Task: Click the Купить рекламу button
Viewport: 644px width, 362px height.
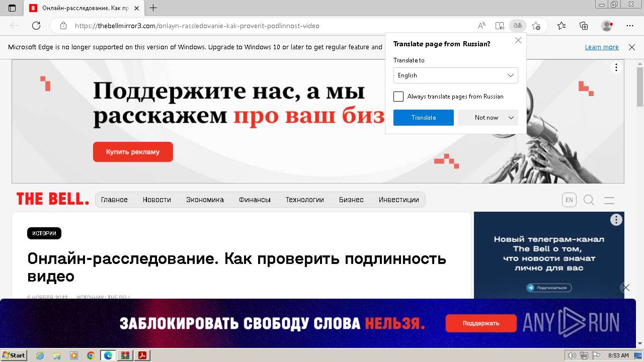Action: (x=133, y=152)
